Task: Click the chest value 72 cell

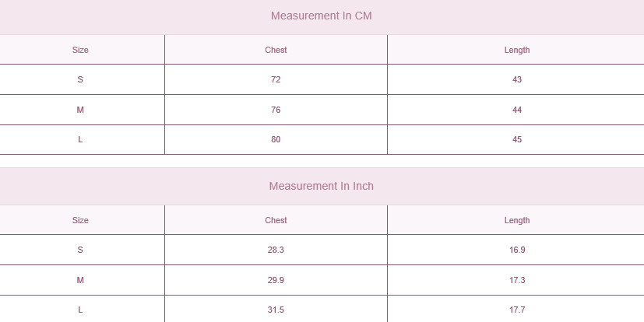Action: click(x=276, y=80)
